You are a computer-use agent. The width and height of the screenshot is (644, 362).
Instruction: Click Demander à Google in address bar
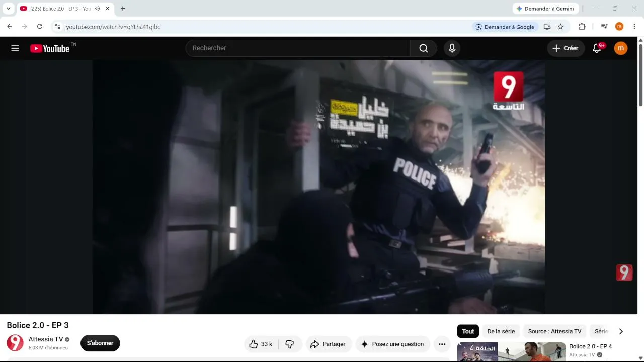505,27
